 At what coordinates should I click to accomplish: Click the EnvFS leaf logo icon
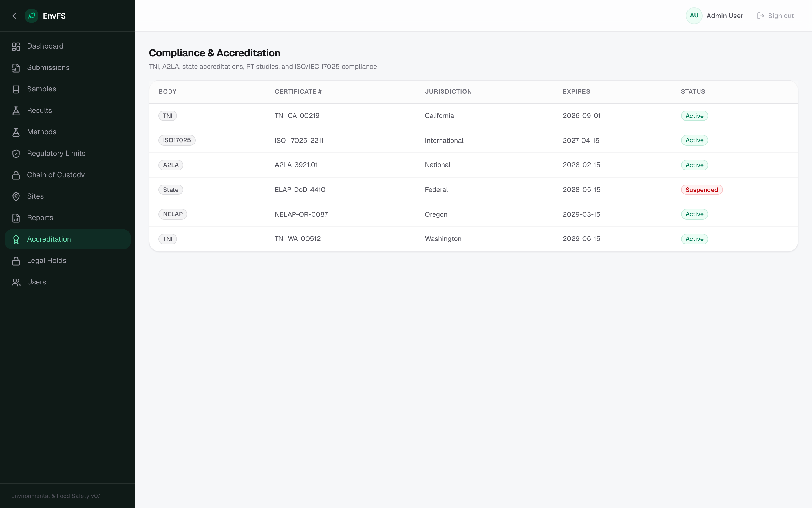click(32, 16)
